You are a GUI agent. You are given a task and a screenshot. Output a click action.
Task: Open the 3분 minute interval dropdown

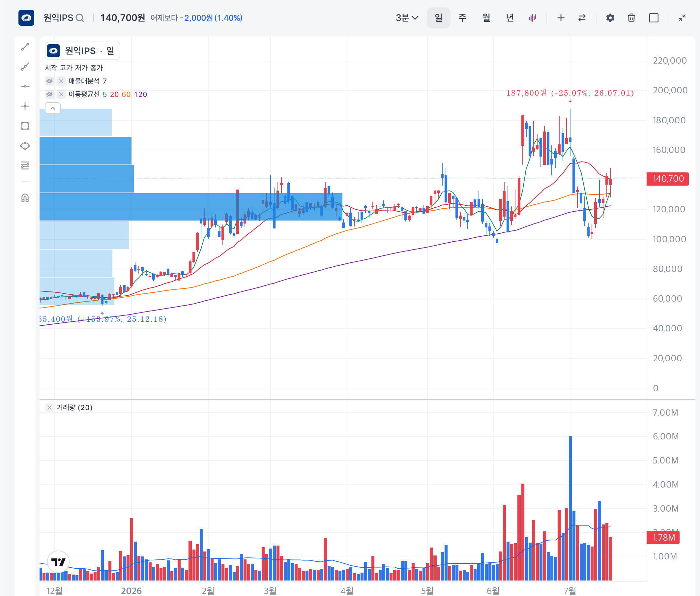(x=407, y=18)
